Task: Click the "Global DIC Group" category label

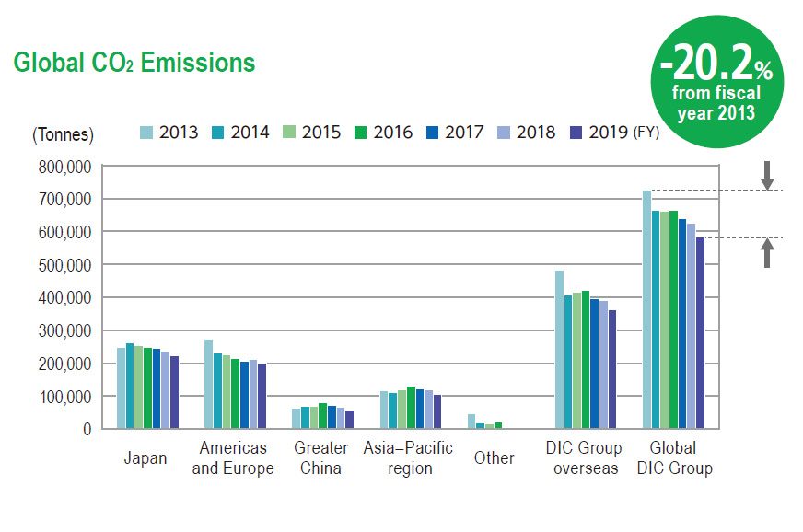Action: click(674, 457)
